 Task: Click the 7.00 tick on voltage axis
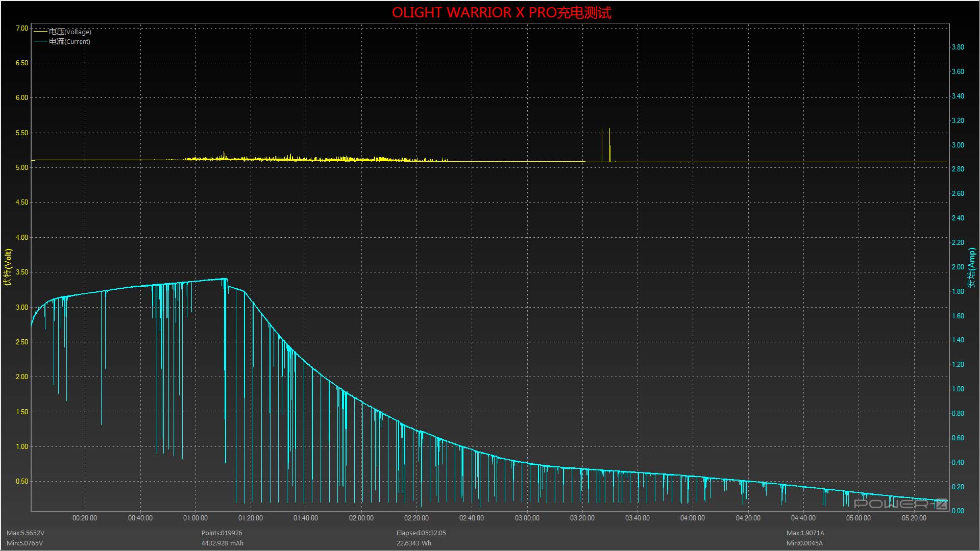[22, 28]
